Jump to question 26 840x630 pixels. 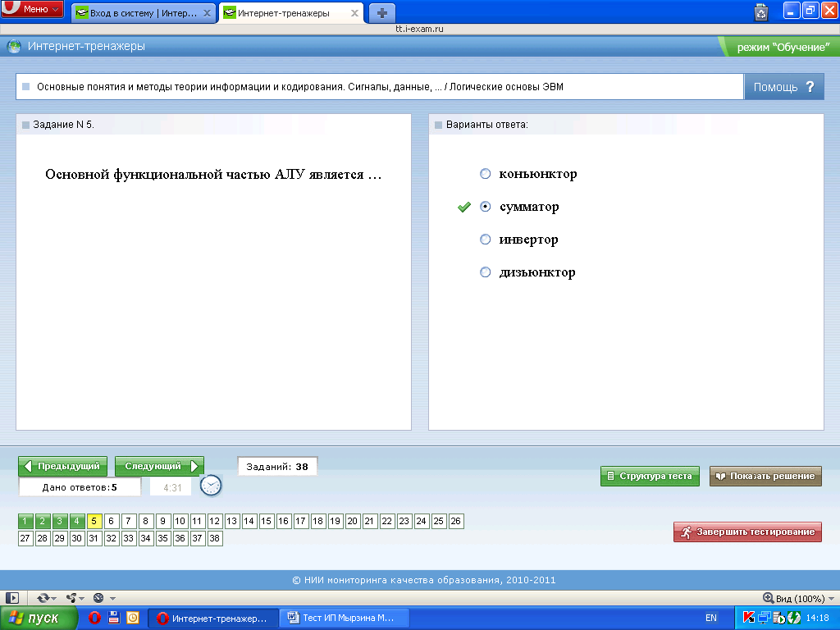click(456, 521)
